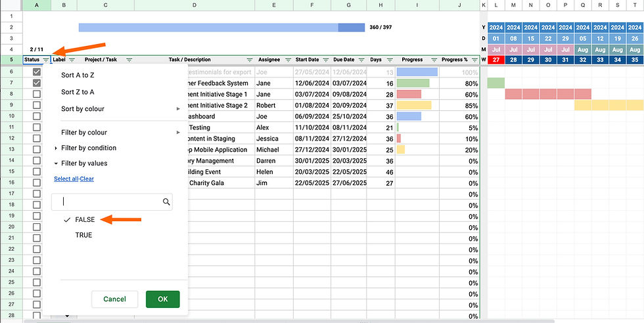Open the Due Date filter icon
The height and width of the screenshot is (323, 644).
[x=361, y=60]
